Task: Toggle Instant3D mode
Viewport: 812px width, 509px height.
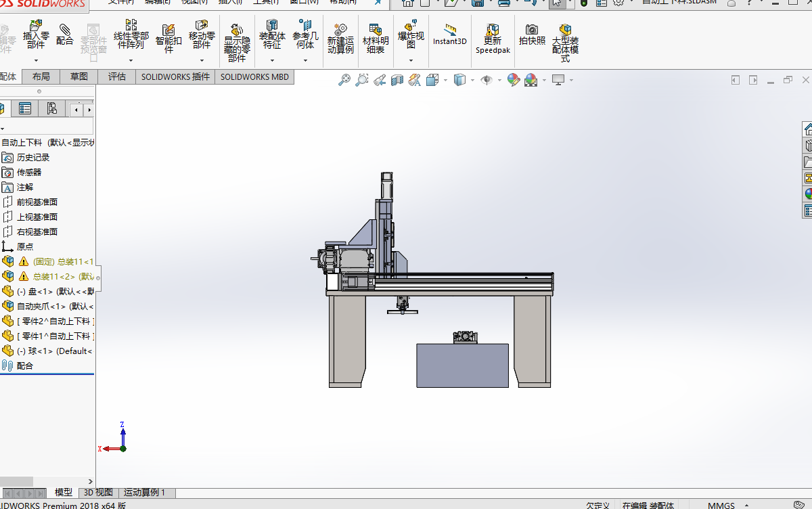Action: (450, 35)
